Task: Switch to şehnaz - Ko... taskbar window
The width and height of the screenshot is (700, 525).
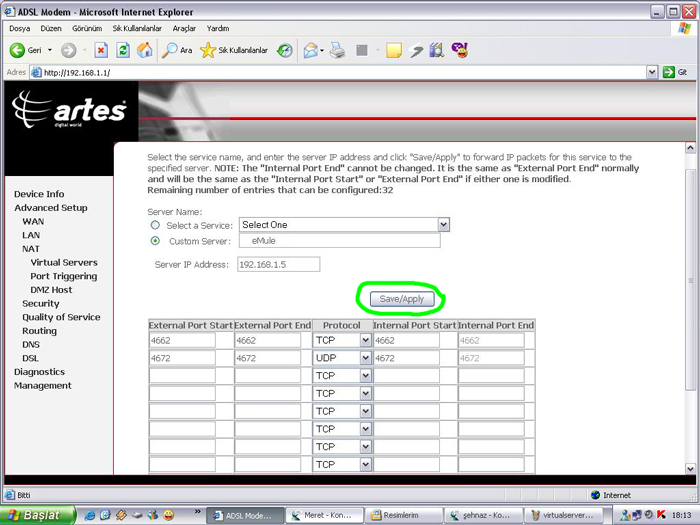Action: coord(483,516)
